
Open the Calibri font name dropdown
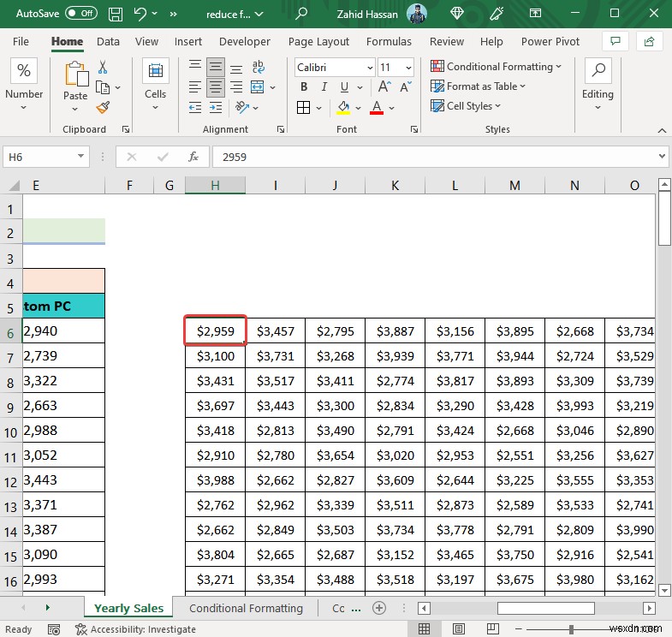[x=369, y=68]
